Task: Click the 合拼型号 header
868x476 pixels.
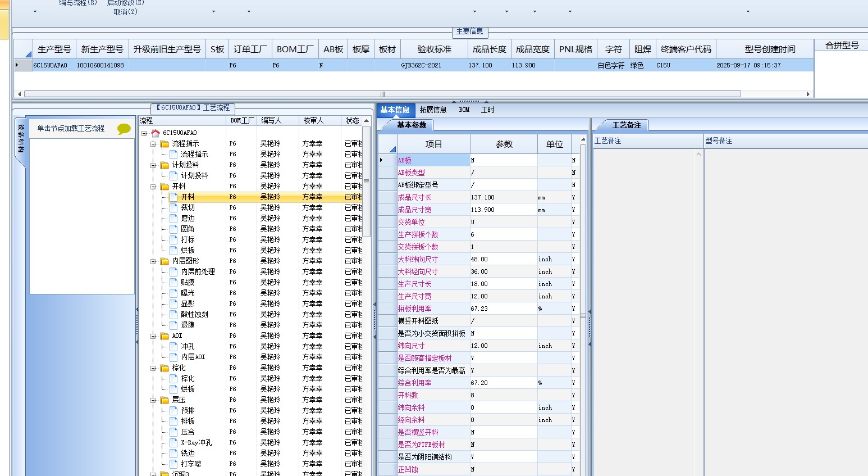Action: click(842, 46)
